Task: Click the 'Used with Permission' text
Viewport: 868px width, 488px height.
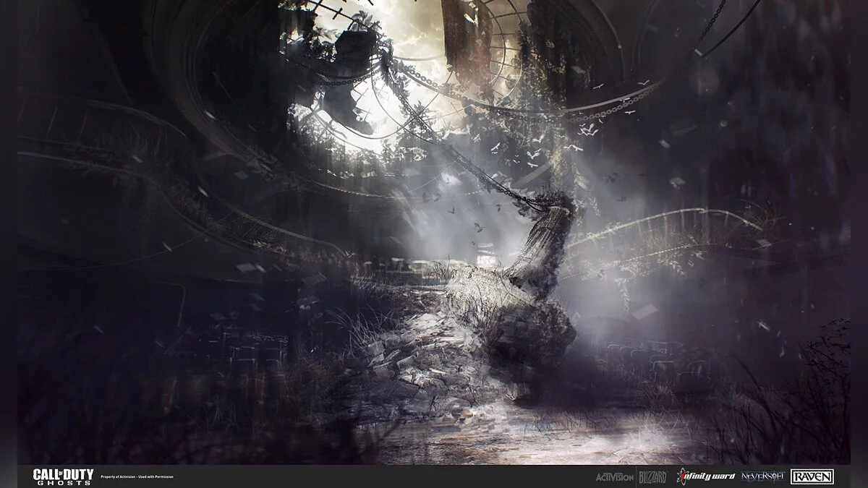Action: click(x=158, y=477)
